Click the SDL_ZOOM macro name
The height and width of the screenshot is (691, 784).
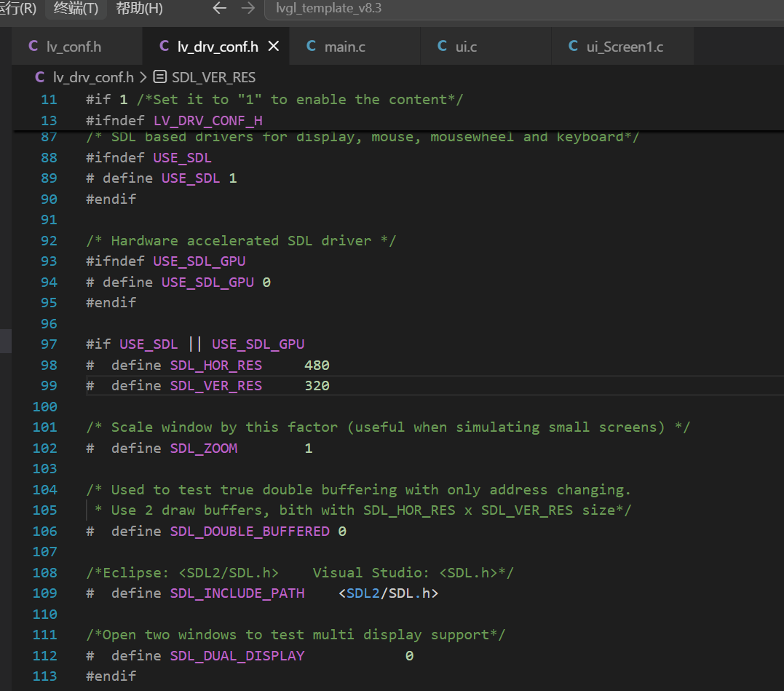pos(204,449)
